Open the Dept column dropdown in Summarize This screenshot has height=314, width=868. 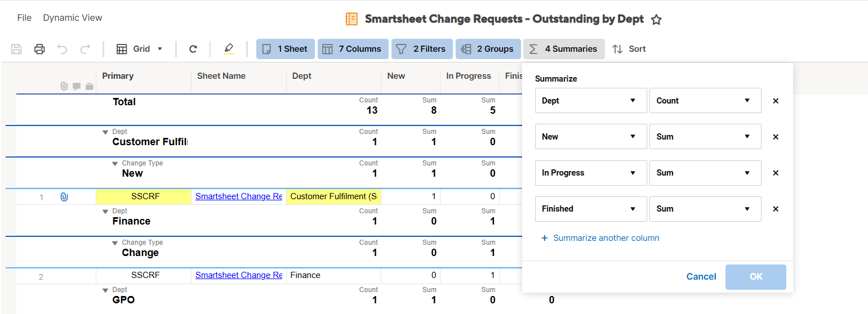point(591,101)
